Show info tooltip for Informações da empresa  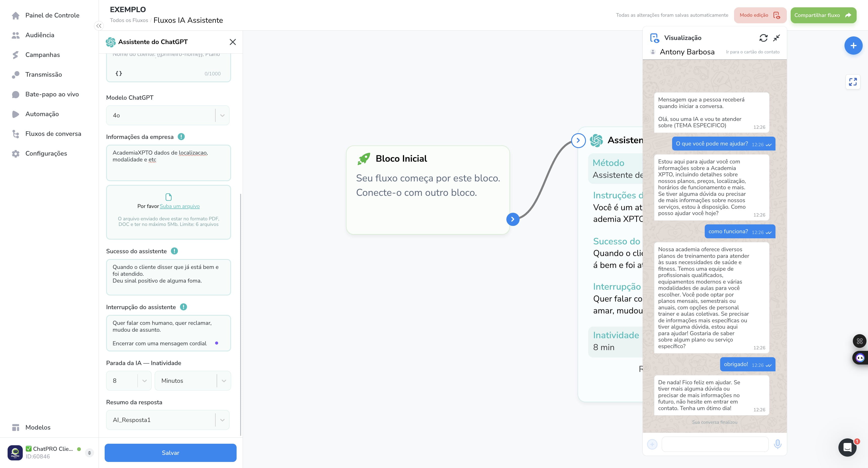point(181,137)
